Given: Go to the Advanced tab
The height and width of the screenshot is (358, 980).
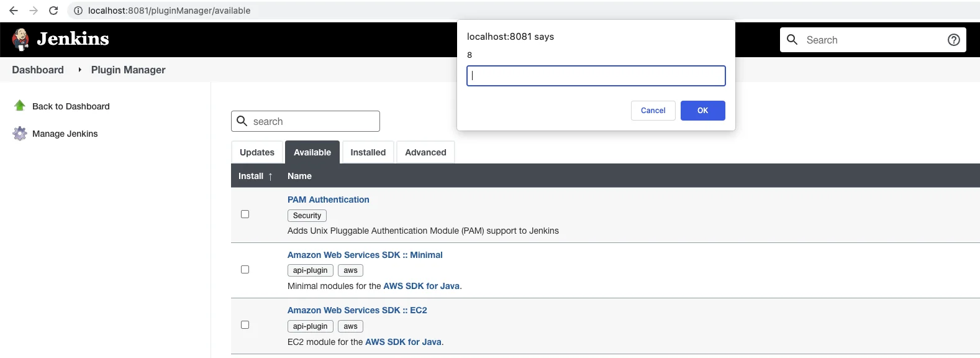Looking at the screenshot, I should coord(425,152).
